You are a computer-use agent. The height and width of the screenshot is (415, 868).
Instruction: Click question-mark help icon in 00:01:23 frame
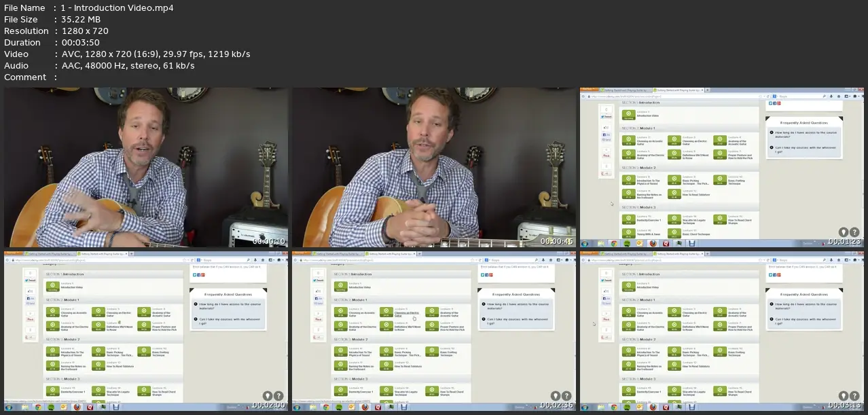pos(854,232)
